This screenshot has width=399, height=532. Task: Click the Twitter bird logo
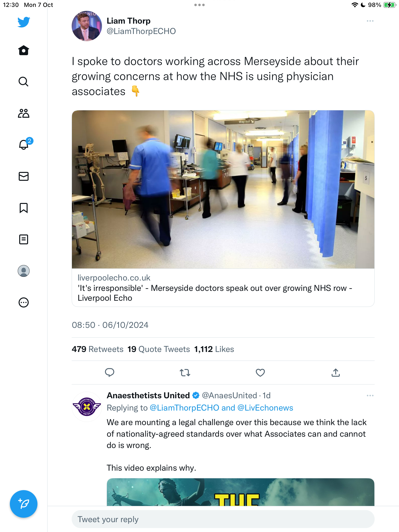(x=24, y=22)
